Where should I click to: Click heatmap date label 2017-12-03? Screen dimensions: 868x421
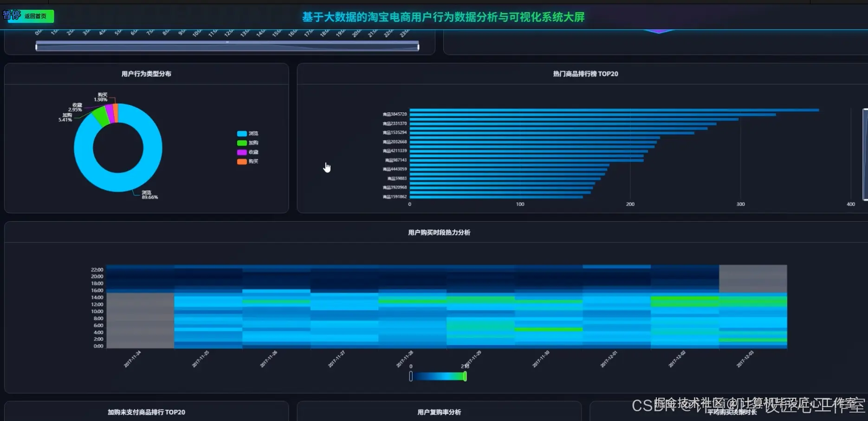[745, 359]
